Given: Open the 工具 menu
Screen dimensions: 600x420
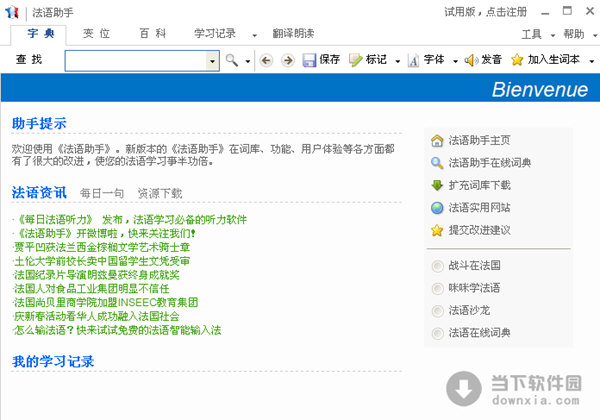Looking at the screenshot, I should pyautogui.click(x=532, y=34).
